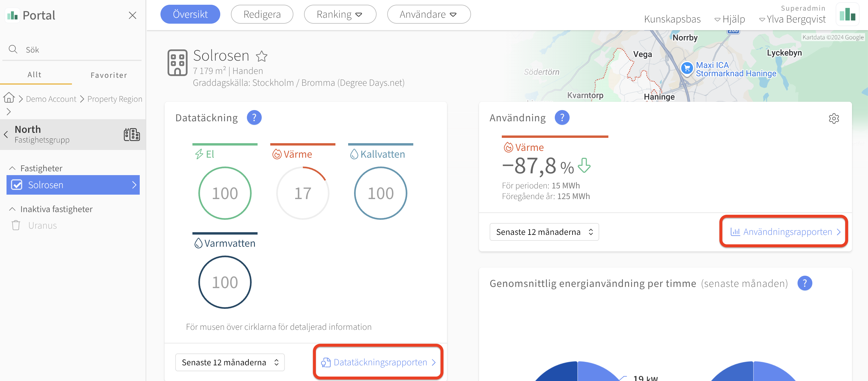The height and width of the screenshot is (381, 868).
Task: Open help for Användning
Action: [x=562, y=117]
